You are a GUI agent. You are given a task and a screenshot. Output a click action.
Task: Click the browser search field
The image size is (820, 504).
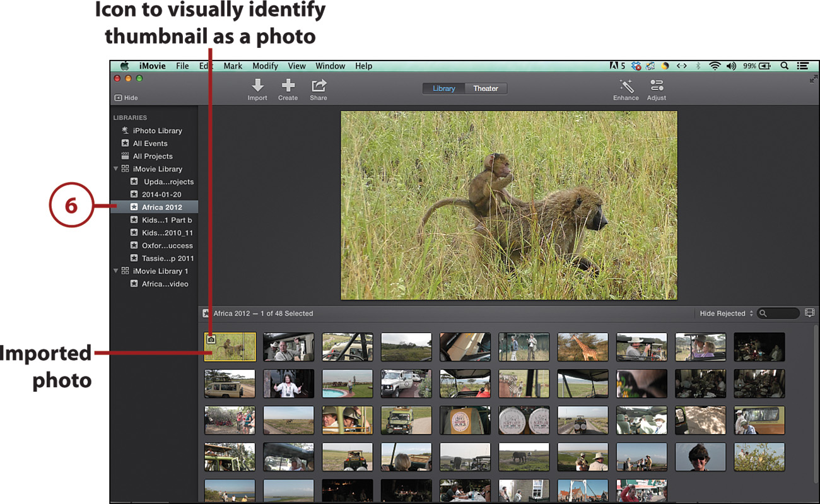779,314
